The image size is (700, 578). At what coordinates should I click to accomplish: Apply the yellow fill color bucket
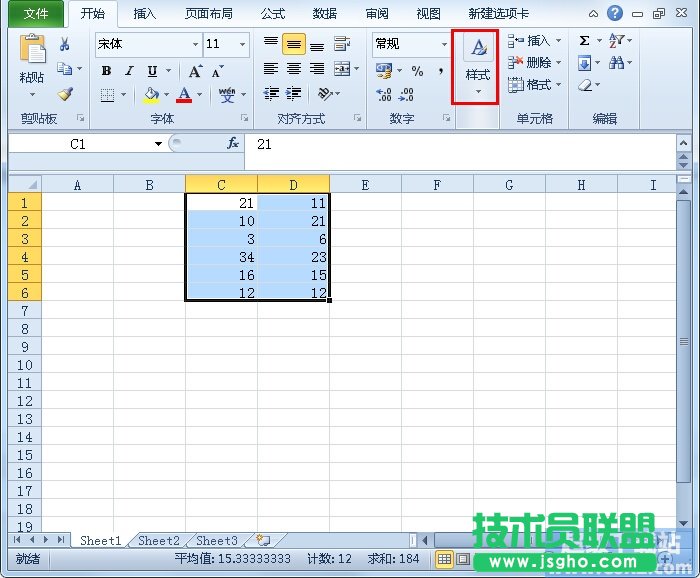point(152,95)
